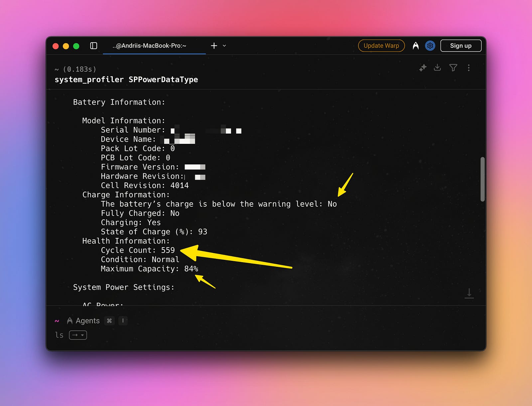Click the System Power Settings: heading
Screen dimensions: 532x406
pyautogui.click(x=124, y=287)
